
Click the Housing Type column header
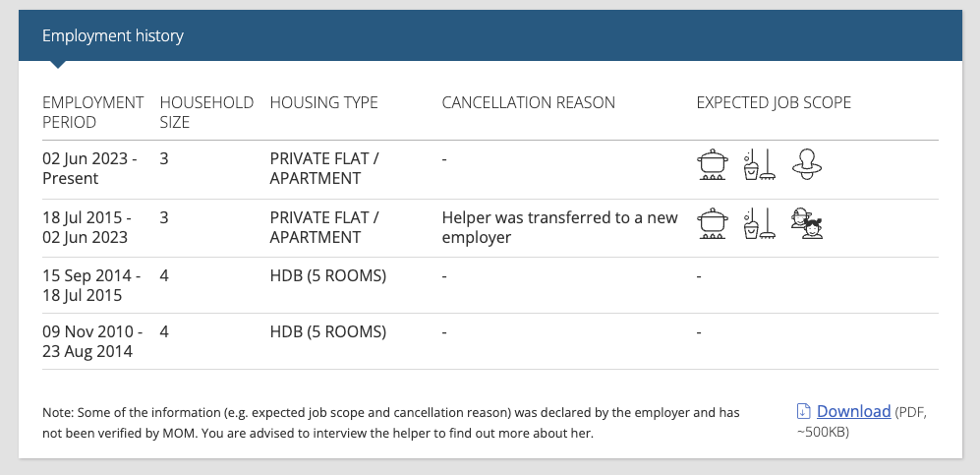click(323, 102)
